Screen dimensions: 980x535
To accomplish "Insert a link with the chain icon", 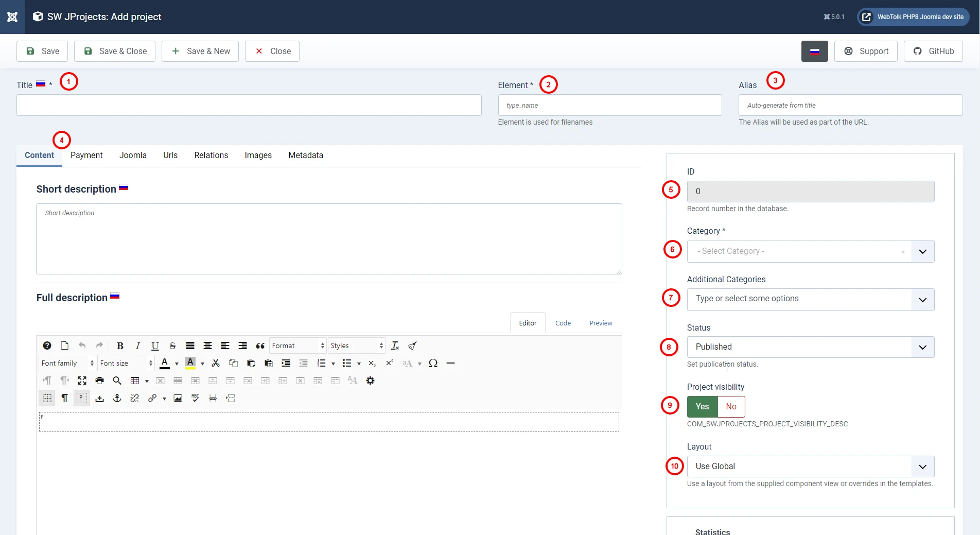I will coord(152,398).
